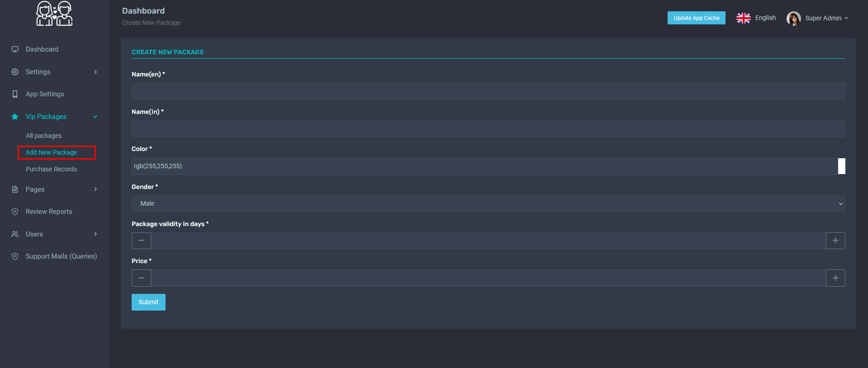Click the UK flag language icon

[x=743, y=18]
